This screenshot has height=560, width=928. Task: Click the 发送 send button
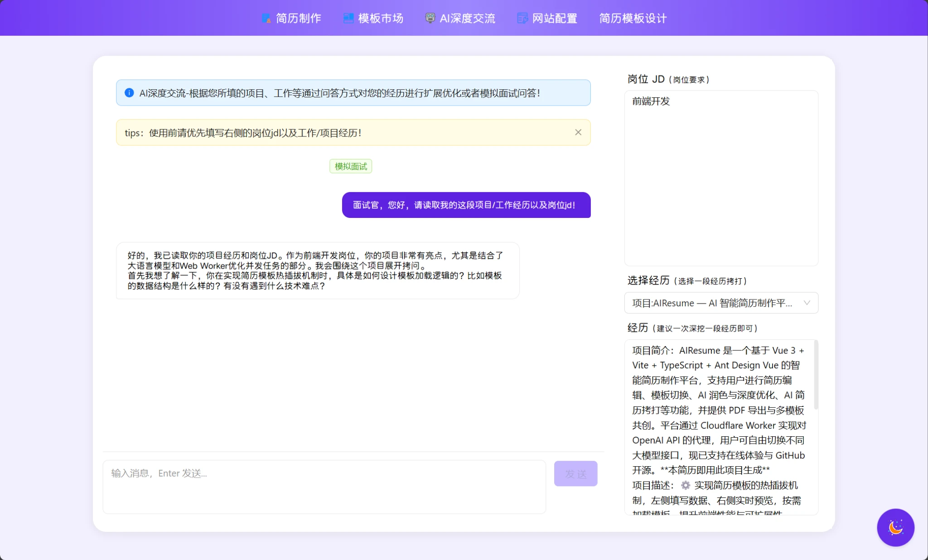575,473
